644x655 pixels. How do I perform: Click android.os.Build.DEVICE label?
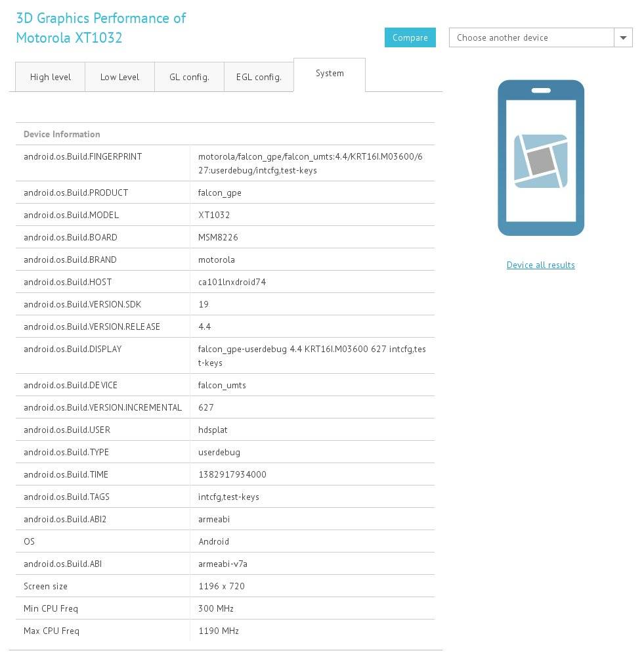click(70, 385)
